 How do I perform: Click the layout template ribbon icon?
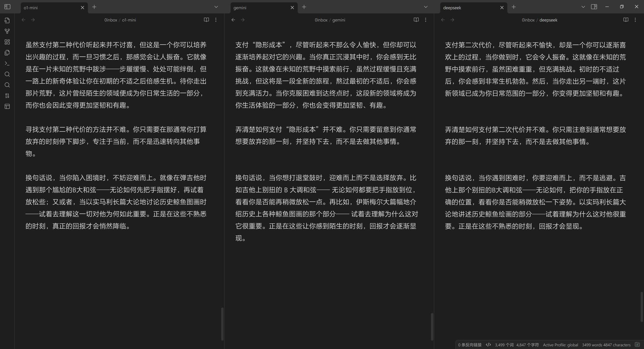point(7,106)
